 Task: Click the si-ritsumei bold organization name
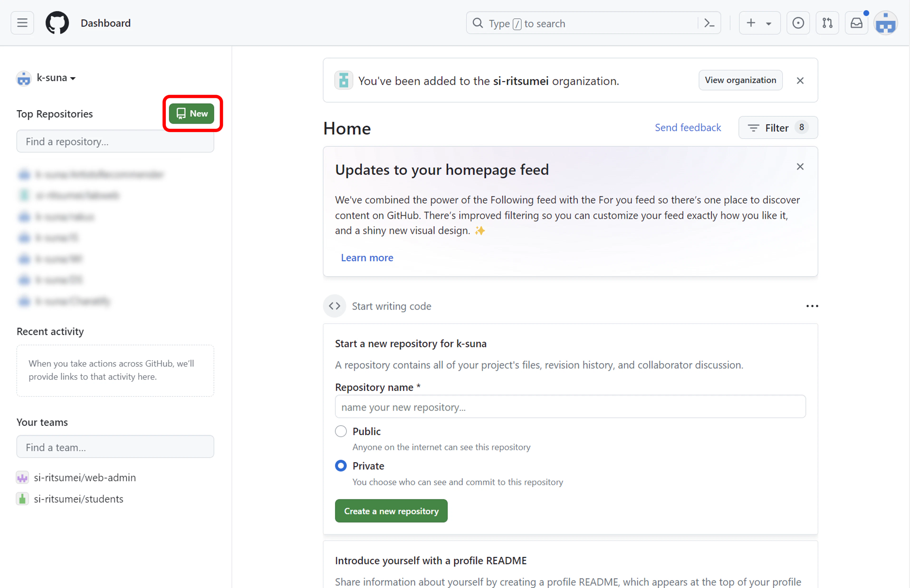(x=521, y=81)
